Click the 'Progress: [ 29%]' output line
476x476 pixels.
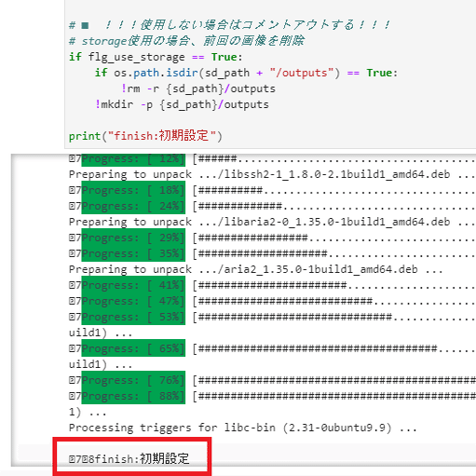pyautogui.click(x=272, y=238)
